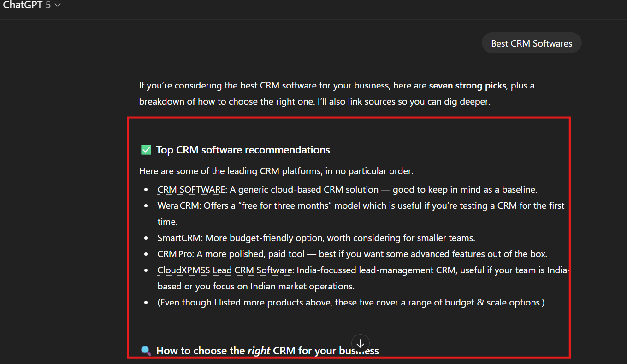627x364 pixels.
Task: Follow the Wera CRM link
Action: point(178,205)
